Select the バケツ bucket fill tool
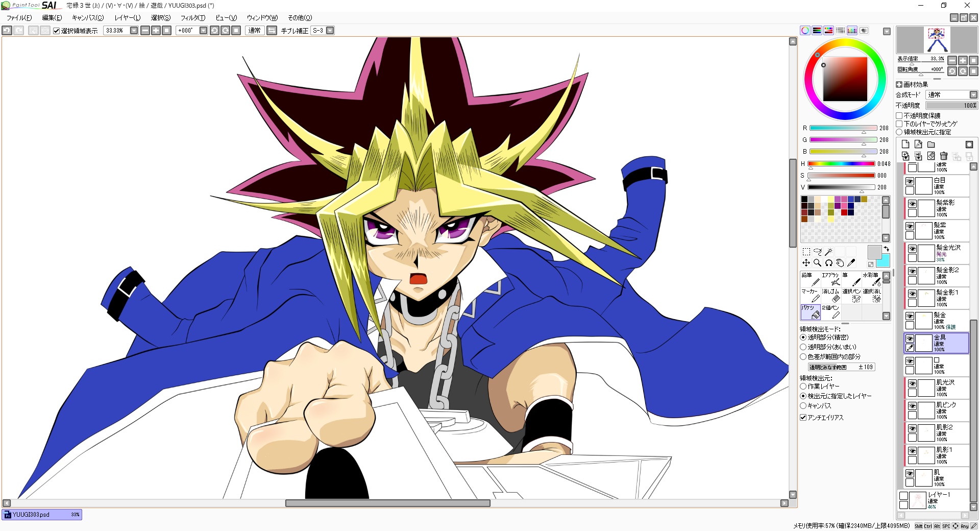 (x=810, y=311)
